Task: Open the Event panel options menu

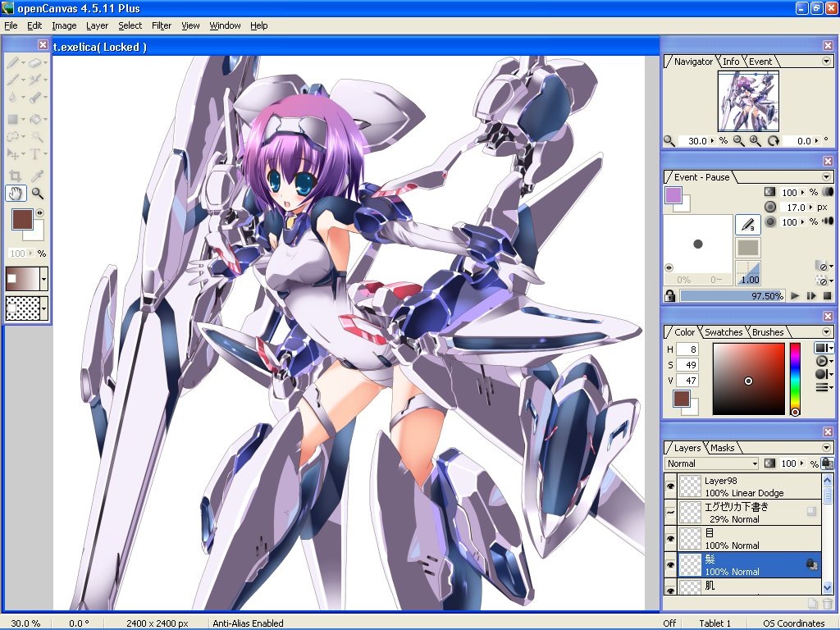Action: [x=827, y=177]
